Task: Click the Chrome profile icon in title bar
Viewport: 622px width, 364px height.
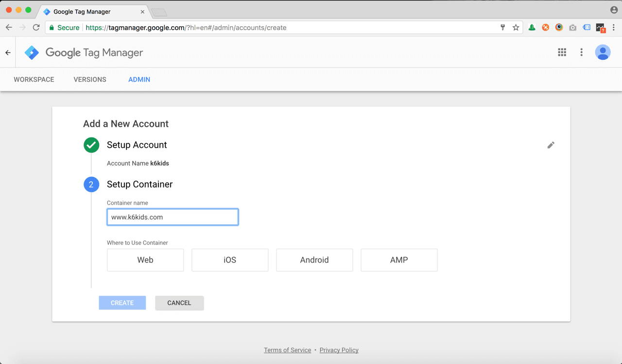Action: 614,10
